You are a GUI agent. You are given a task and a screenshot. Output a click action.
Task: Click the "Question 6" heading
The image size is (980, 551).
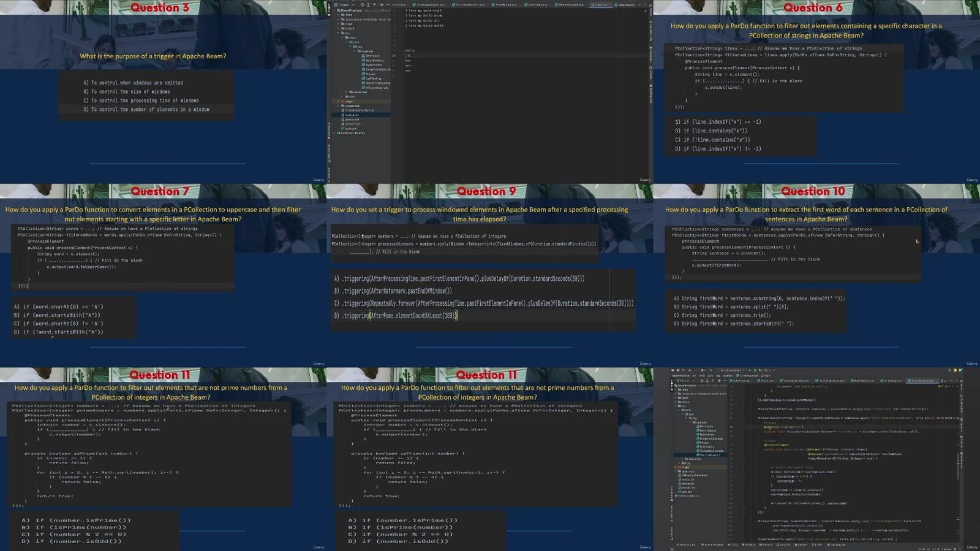point(813,8)
